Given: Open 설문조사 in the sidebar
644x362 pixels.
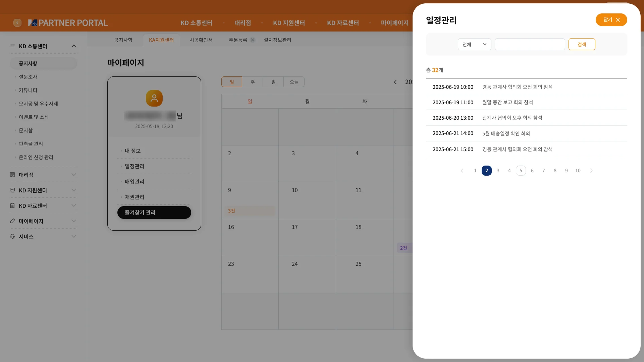Looking at the screenshot, I should [28, 77].
